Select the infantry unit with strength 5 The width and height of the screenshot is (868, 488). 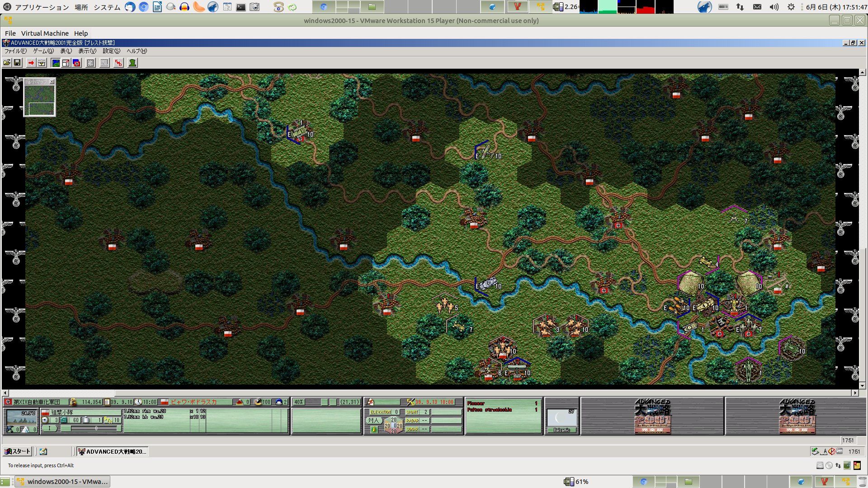pos(446,305)
